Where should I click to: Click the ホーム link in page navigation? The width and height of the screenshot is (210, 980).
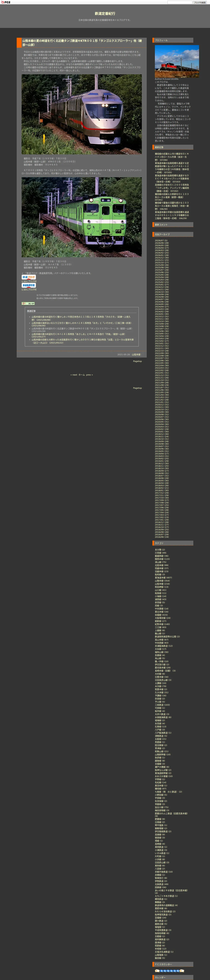[x=82, y=375]
